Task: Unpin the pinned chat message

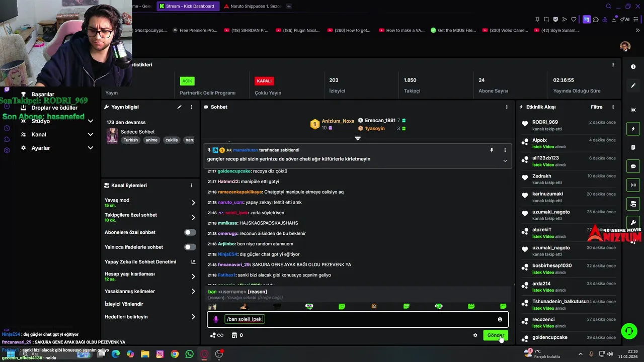Action: click(x=492, y=150)
